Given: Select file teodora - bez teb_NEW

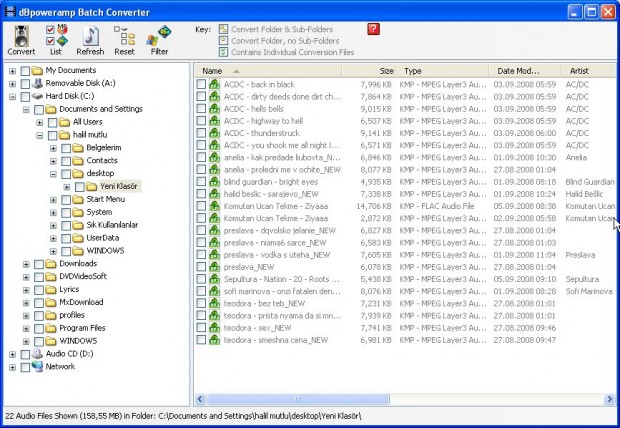Looking at the screenshot, I should point(264,303).
